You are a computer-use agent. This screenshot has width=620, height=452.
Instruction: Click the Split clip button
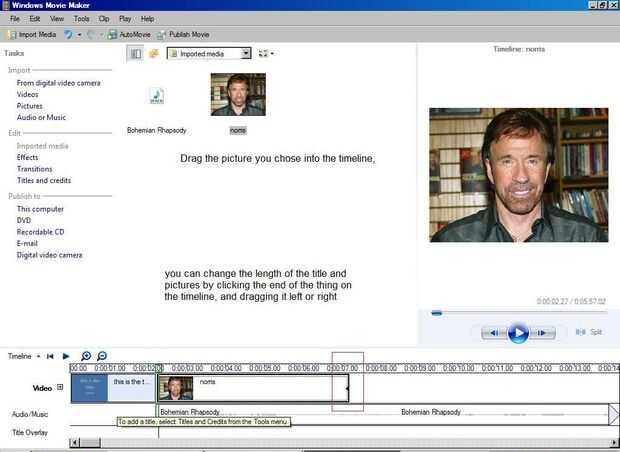click(589, 332)
